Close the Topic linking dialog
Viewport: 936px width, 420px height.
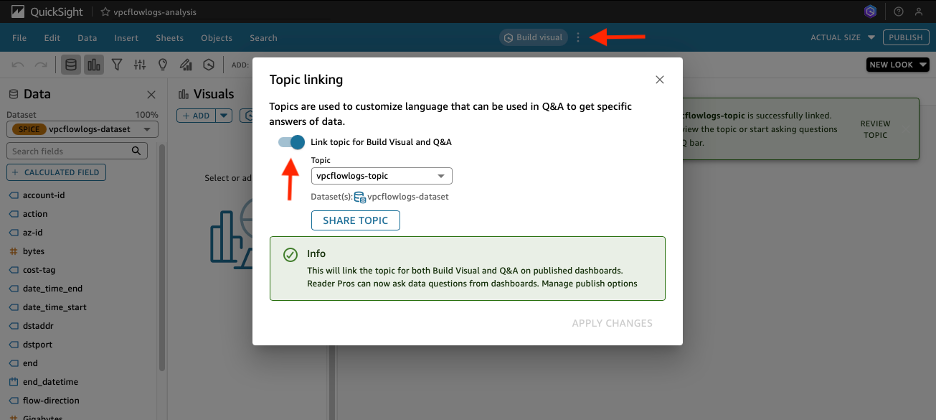(x=660, y=79)
